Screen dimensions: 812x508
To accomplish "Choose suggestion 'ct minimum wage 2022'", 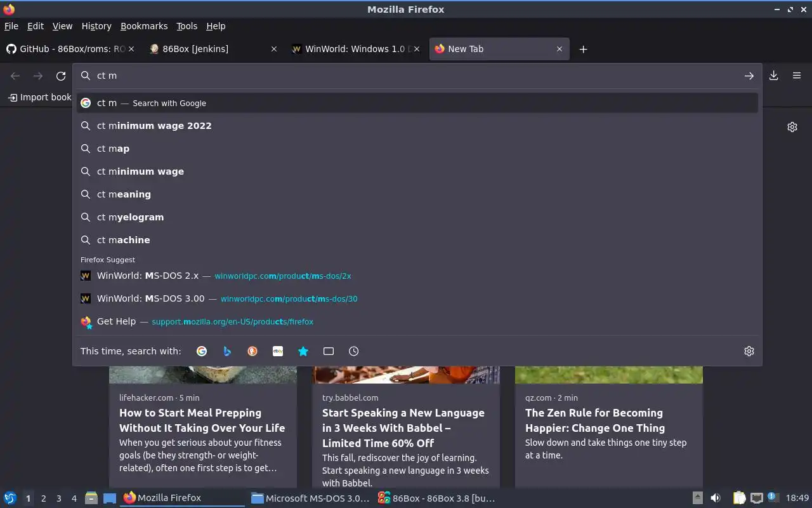I will (x=417, y=126).
